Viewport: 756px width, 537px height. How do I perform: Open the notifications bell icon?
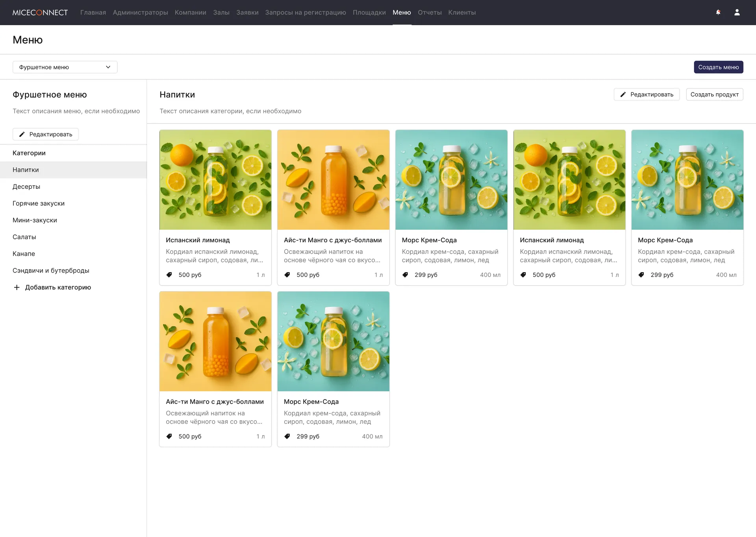[x=718, y=12]
